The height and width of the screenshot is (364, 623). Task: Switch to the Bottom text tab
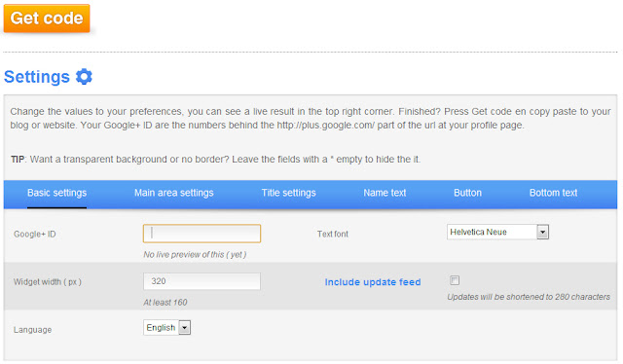coord(553,193)
